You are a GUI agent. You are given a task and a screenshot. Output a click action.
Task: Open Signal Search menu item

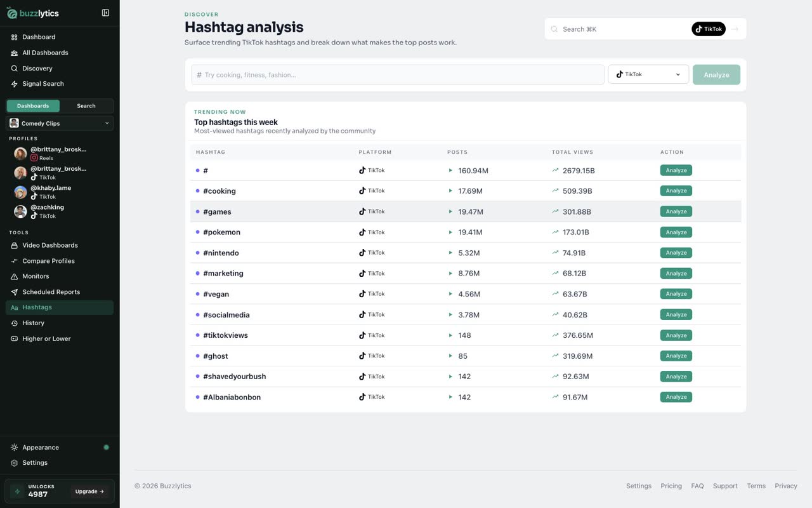point(60,84)
